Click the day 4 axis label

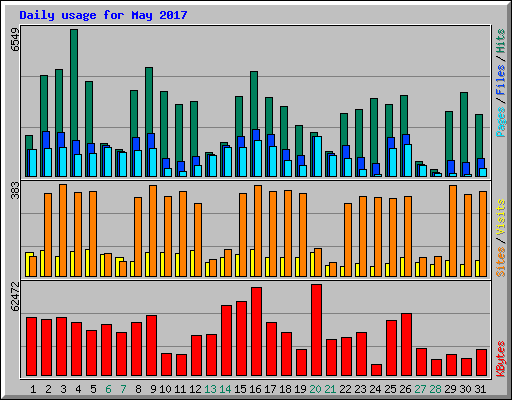tap(78, 389)
